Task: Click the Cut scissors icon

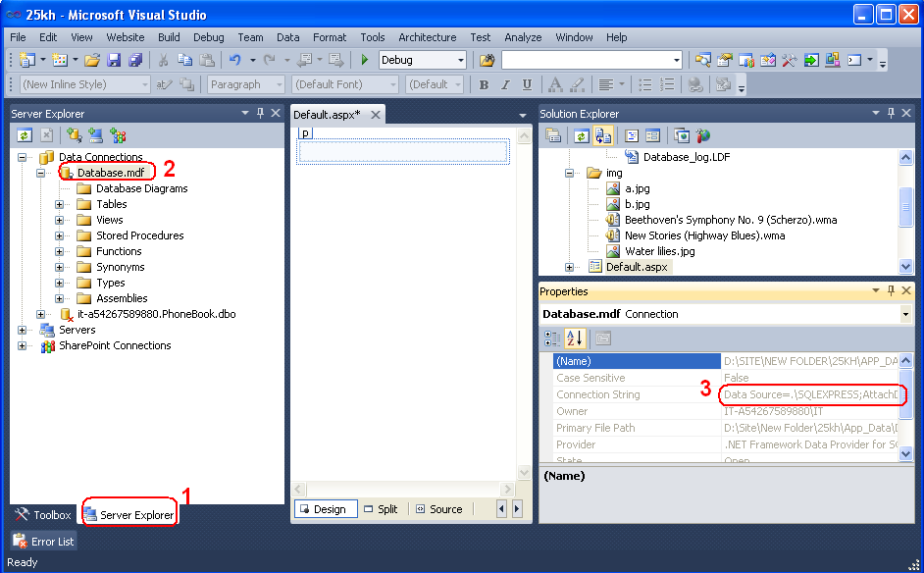Action: (163, 60)
